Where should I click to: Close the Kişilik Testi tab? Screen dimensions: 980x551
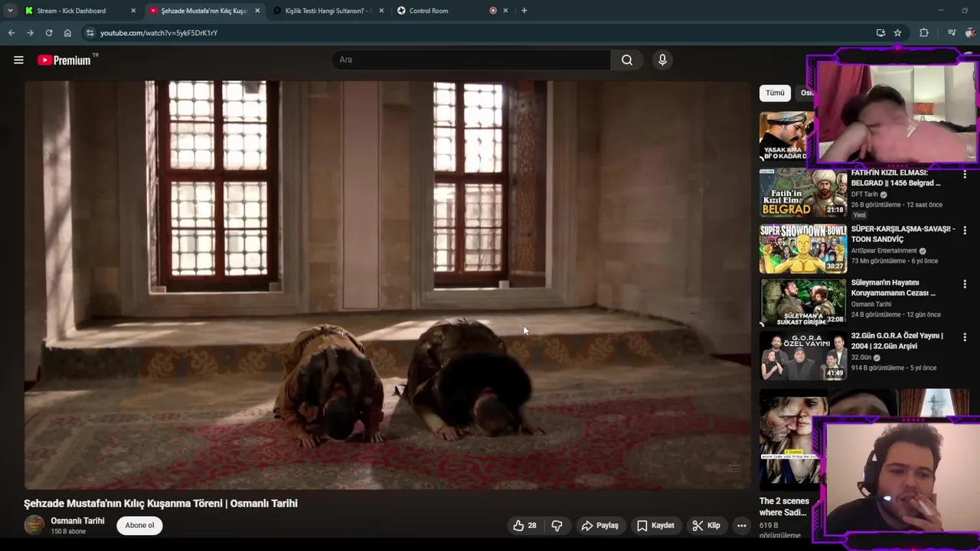coord(381,11)
